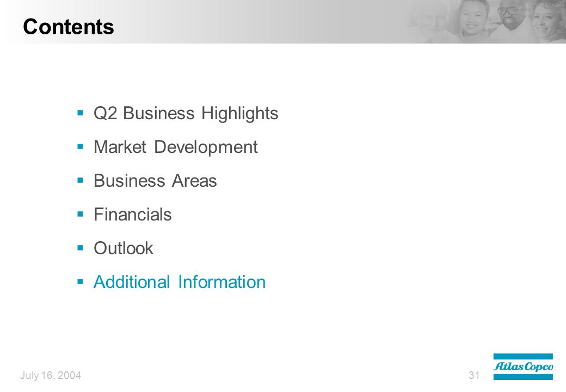Click the July 16, 2004 footer date
The height and width of the screenshot is (392, 566).
coord(51,376)
